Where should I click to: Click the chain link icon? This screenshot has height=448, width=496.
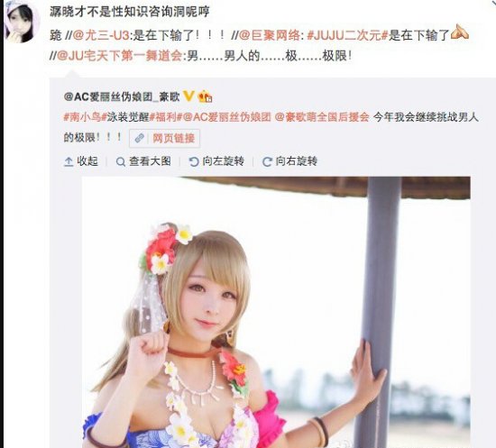140,138
